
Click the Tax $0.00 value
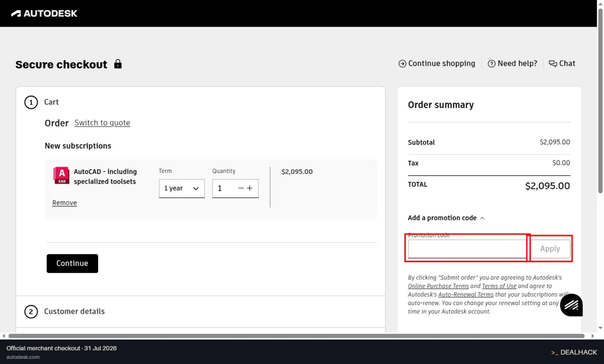pos(561,163)
